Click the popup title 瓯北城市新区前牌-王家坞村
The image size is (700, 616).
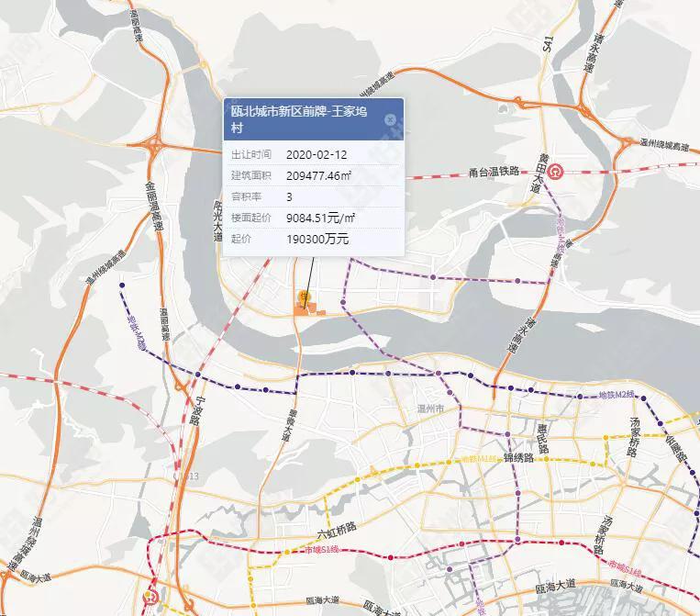click(x=299, y=119)
